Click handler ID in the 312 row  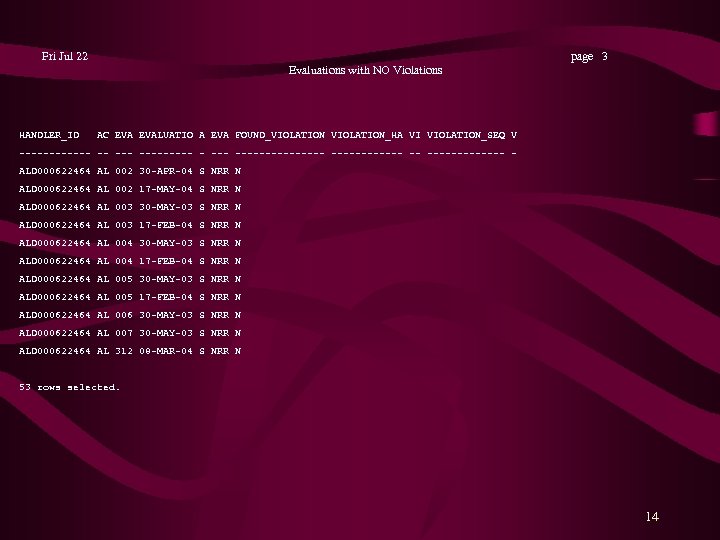55,351
